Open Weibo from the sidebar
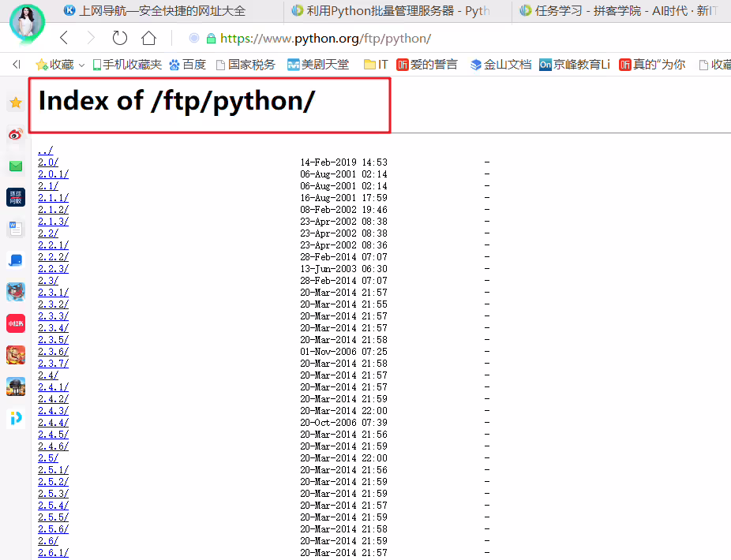This screenshot has height=560, width=731. click(x=16, y=134)
